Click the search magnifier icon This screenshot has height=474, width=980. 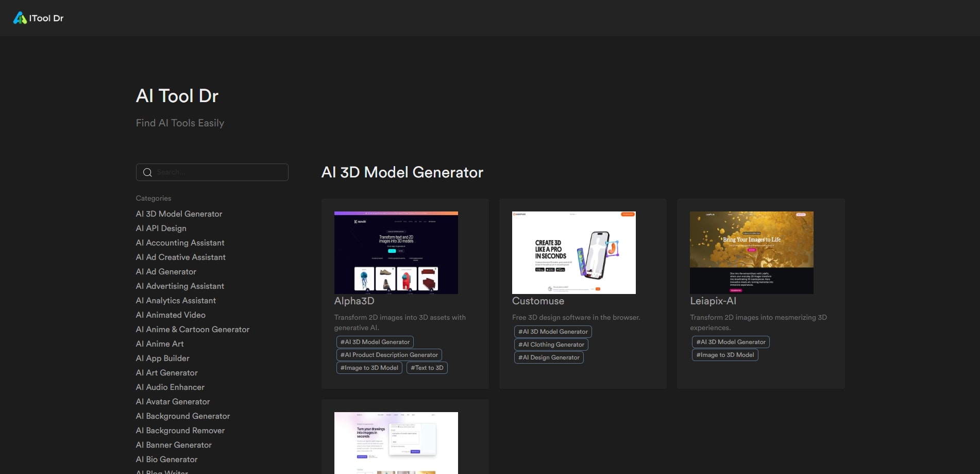pos(147,172)
